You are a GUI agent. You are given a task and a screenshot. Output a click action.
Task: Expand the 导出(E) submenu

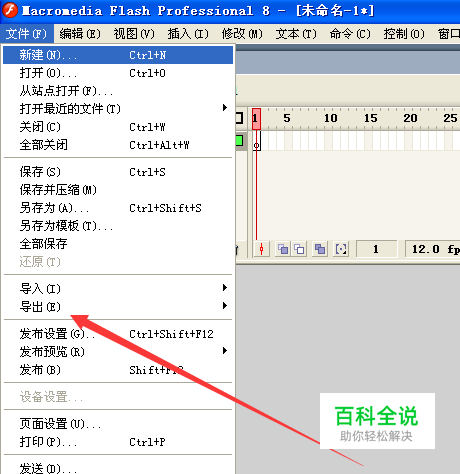coord(118,307)
